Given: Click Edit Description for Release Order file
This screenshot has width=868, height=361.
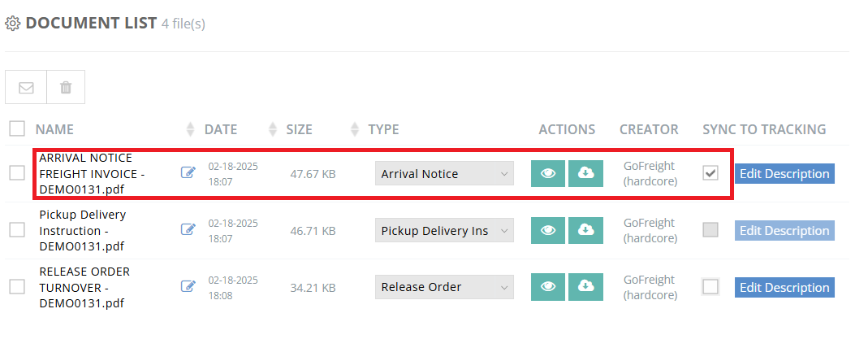Looking at the screenshot, I should pos(784,287).
